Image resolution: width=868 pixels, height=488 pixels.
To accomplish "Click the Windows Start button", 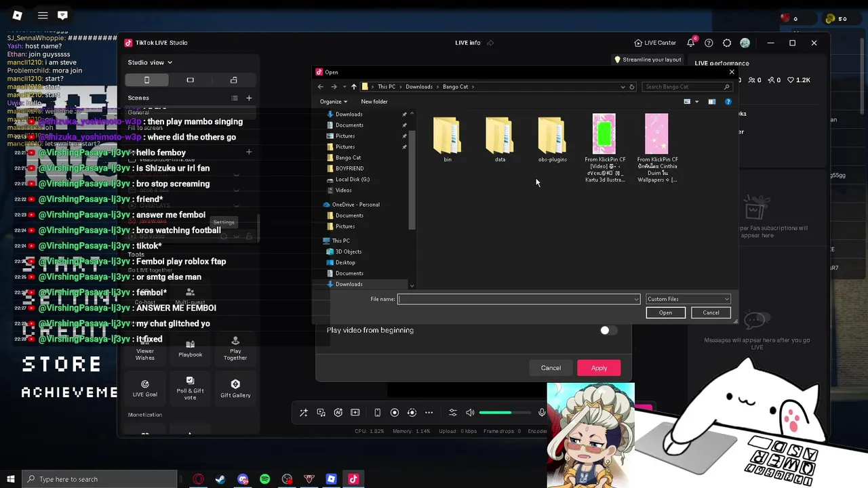I will point(10,479).
